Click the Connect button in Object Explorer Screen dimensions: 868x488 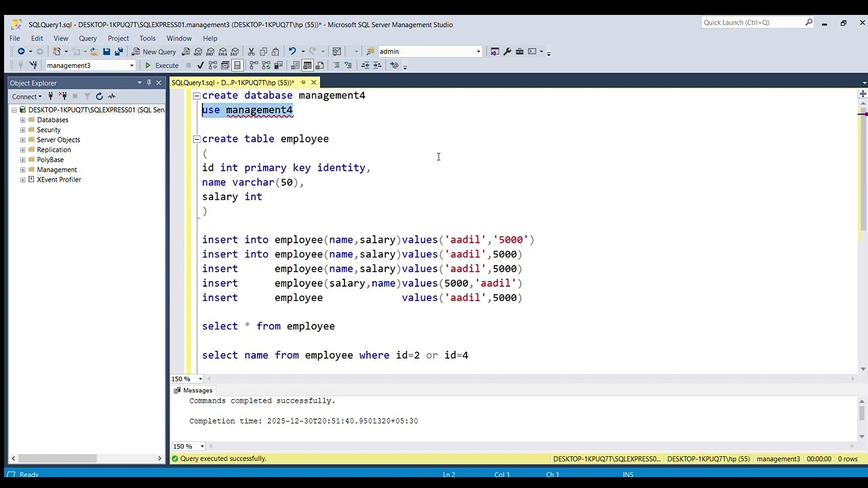tap(26, 96)
